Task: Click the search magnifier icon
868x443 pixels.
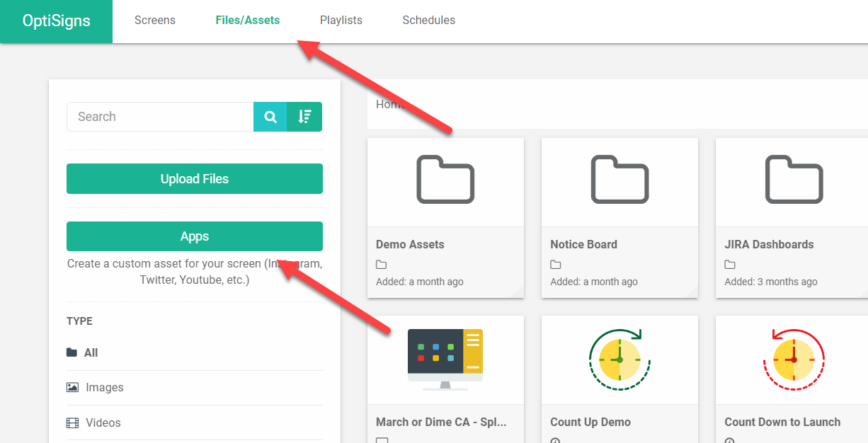Action: point(270,116)
